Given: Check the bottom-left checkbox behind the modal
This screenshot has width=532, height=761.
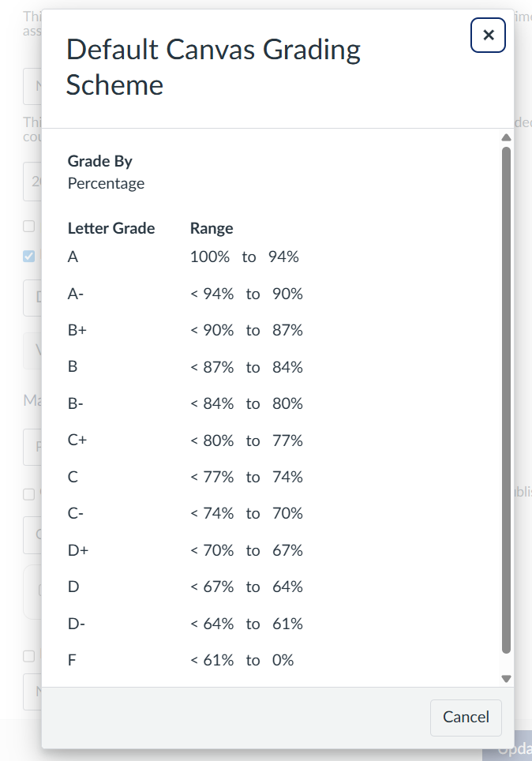Looking at the screenshot, I should coord(28,655).
